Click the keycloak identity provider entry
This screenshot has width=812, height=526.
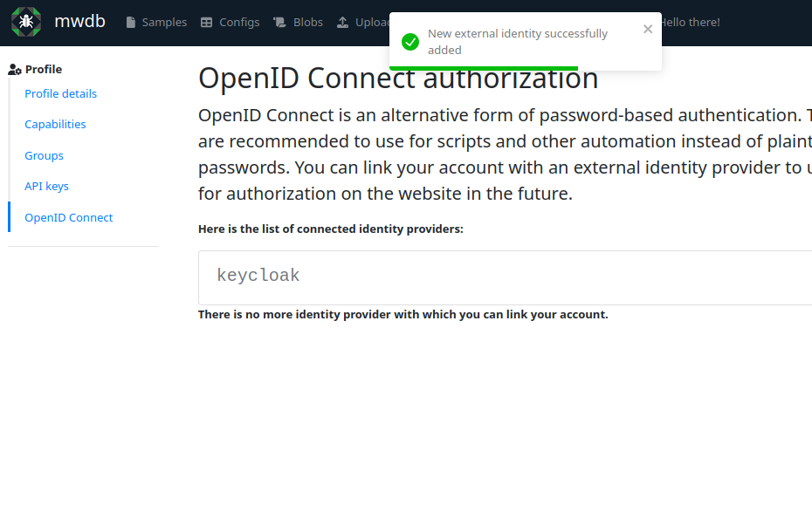pos(505,277)
